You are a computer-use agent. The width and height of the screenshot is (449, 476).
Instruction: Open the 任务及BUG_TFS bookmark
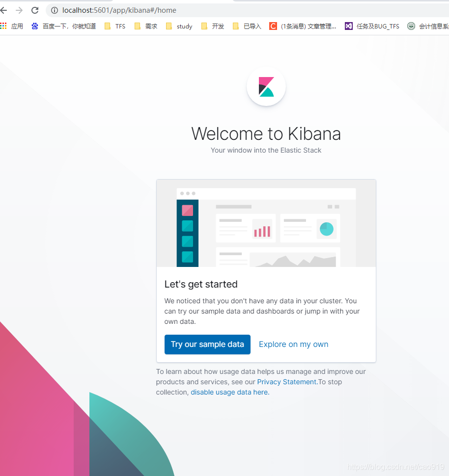(372, 26)
